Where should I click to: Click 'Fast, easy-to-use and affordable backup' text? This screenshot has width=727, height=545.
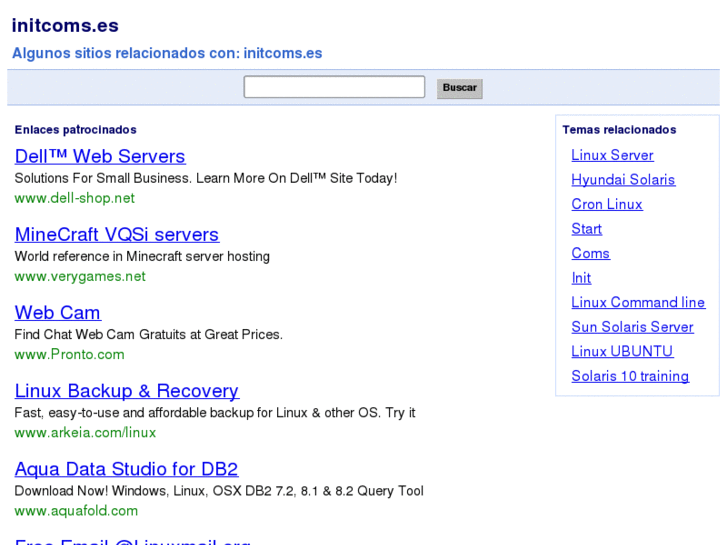point(215,413)
